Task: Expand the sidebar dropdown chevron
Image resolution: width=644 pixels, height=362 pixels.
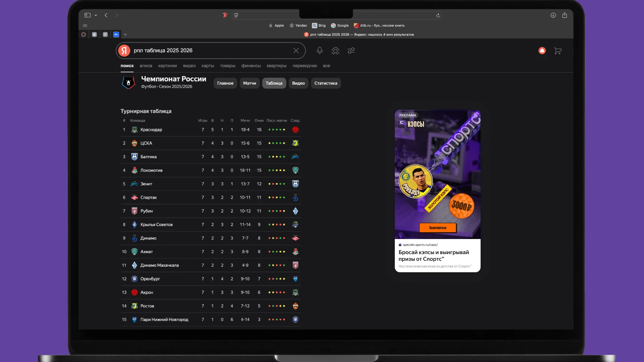Action: pyautogui.click(x=96, y=15)
